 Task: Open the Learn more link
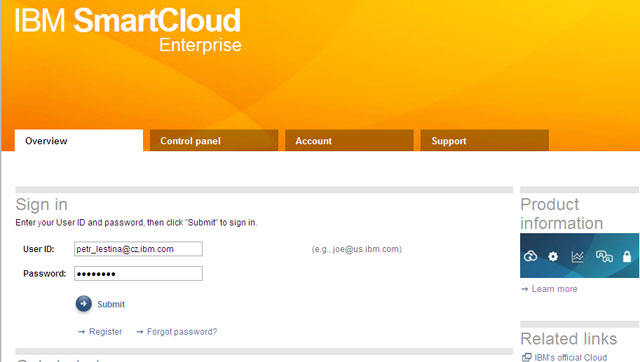[554, 289]
